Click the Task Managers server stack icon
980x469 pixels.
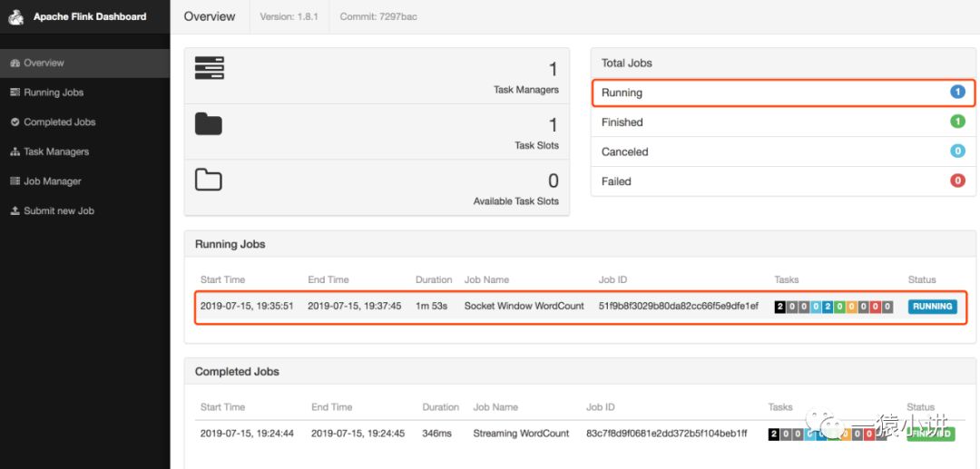click(210, 68)
